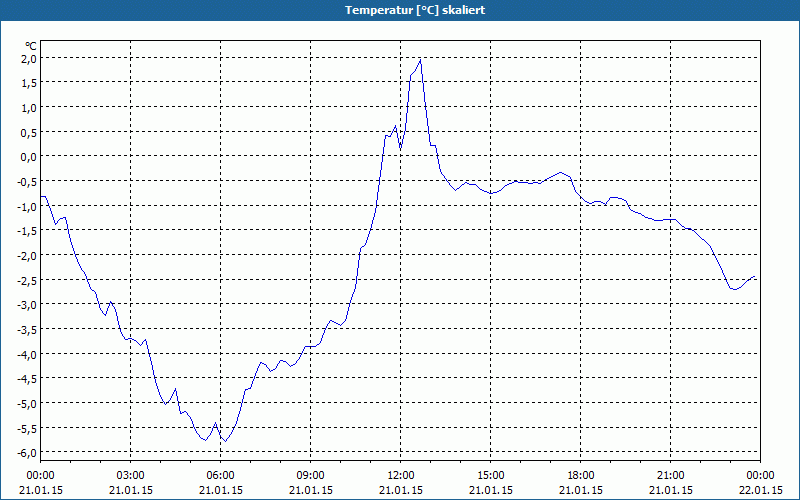Click the -2,0 axis value

pos(28,256)
